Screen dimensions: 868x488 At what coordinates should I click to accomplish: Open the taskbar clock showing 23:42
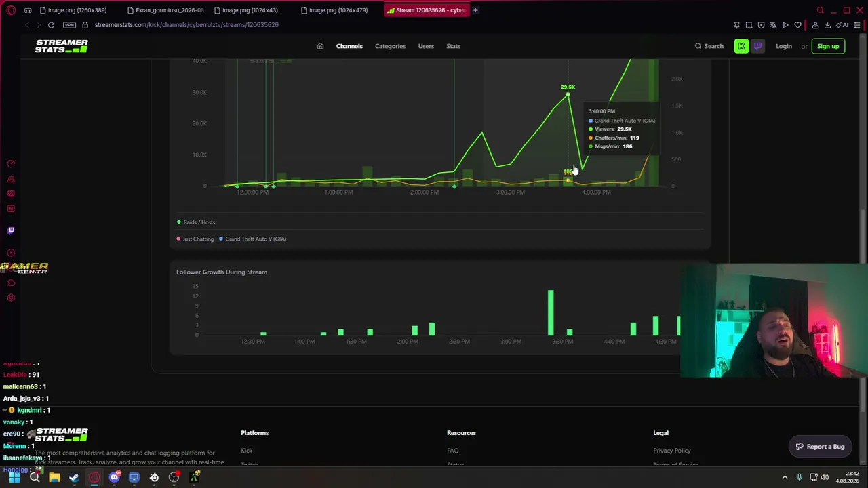click(x=847, y=477)
